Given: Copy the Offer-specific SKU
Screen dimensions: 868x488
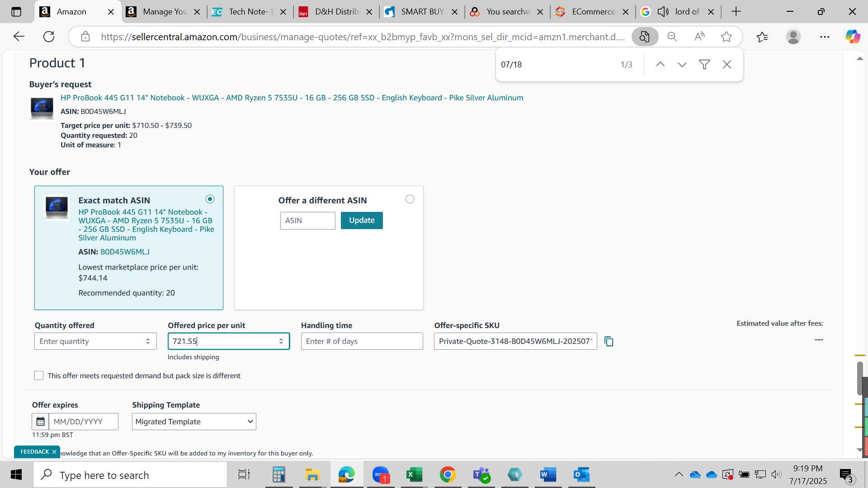Looking at the screenshot, I should tap(609, 342).
